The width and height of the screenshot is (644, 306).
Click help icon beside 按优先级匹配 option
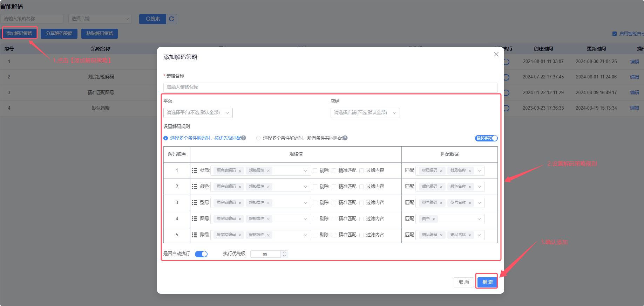244,138
